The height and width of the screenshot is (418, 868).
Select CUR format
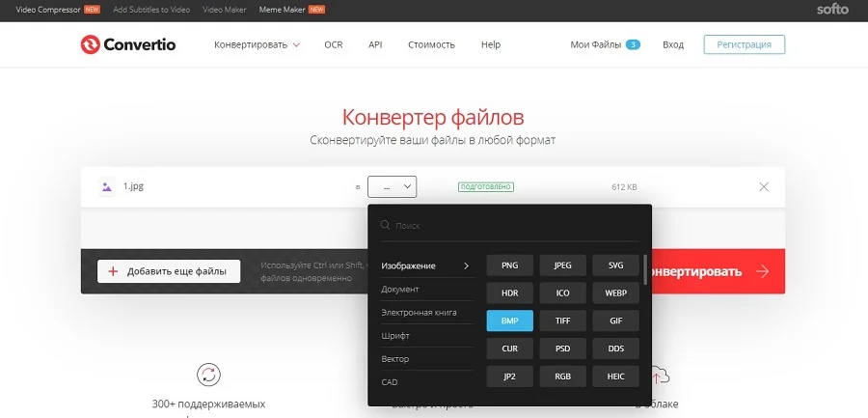point(510,348)
